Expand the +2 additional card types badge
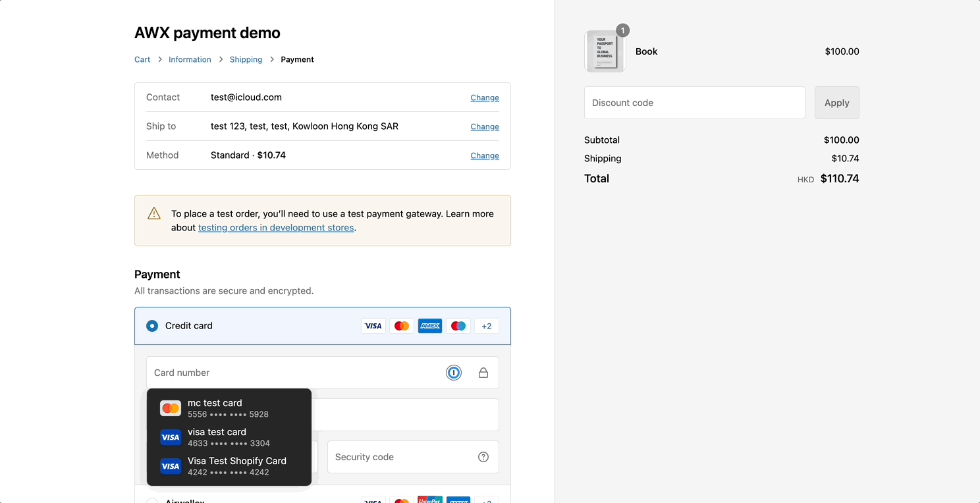This screenshot has height=503, width=980. pos(486,325)
